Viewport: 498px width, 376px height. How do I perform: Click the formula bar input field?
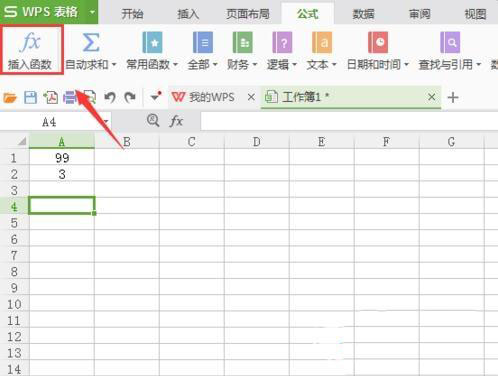click(x=349, y=121)
